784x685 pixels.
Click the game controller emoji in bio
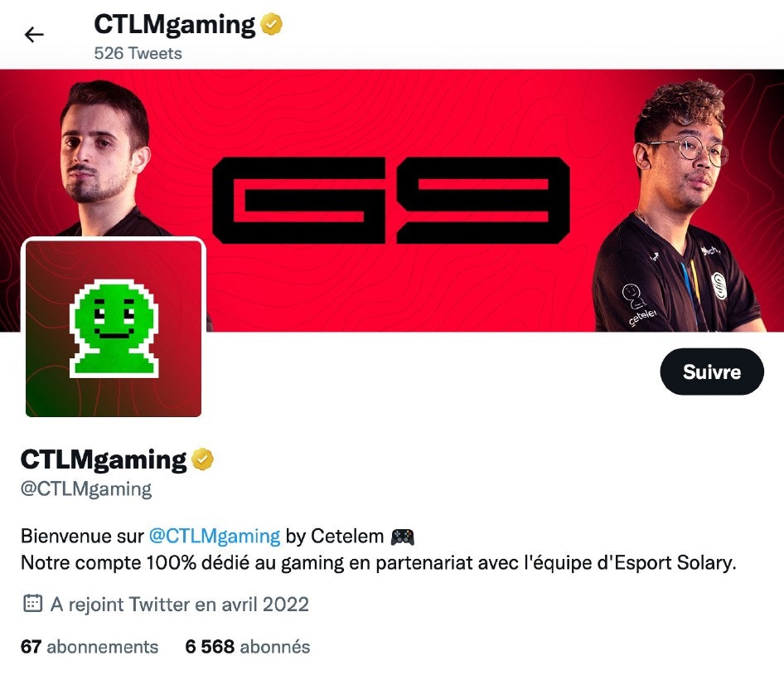(403, 537)
